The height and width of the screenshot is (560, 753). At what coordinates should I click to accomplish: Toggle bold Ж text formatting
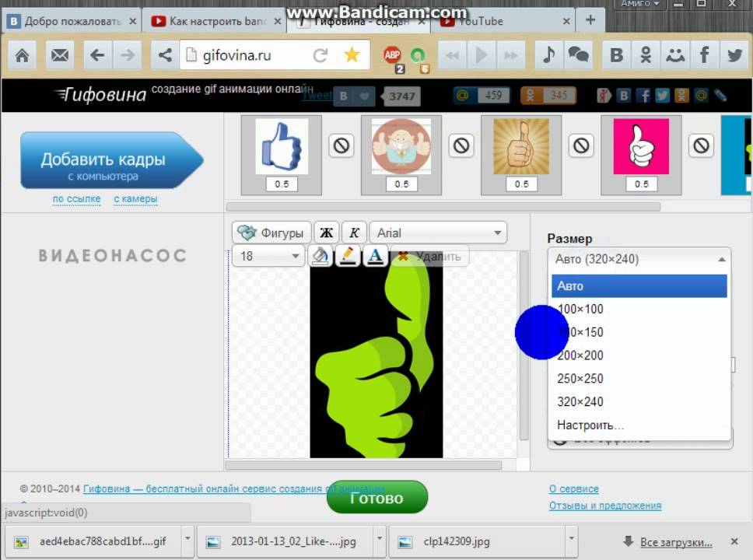click(327, 233)
